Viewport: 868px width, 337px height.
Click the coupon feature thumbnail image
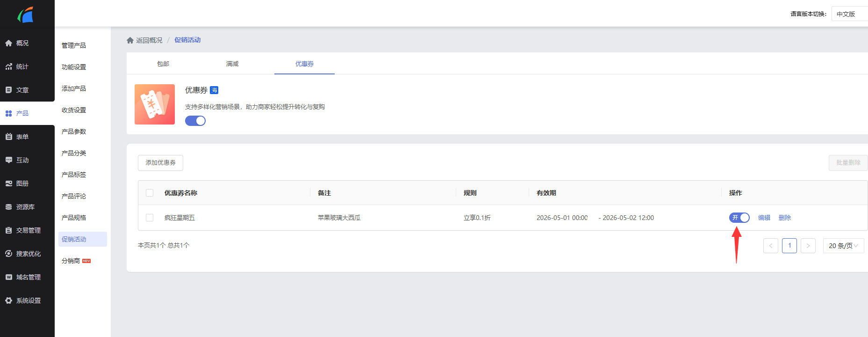155,104
